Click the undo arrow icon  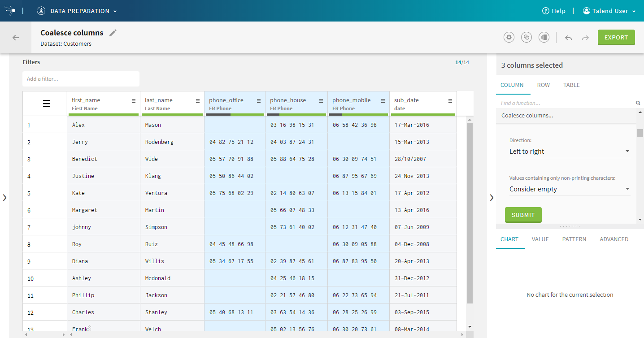point(568,38)
